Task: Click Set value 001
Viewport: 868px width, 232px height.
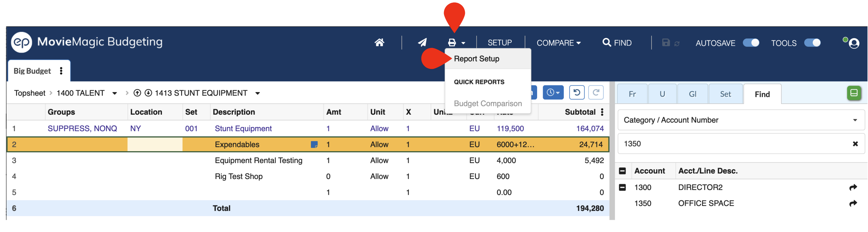Action: tap(191, 129)
